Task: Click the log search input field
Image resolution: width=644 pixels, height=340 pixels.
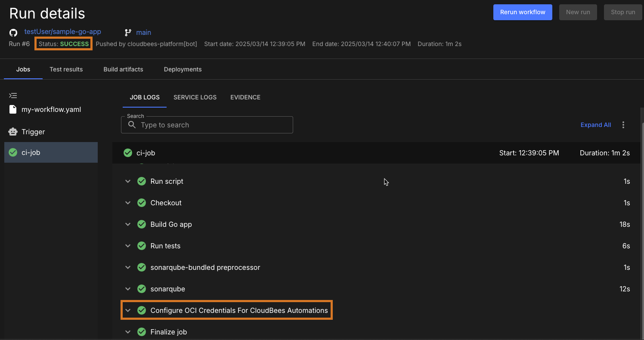Action: [x=213, y=125]
